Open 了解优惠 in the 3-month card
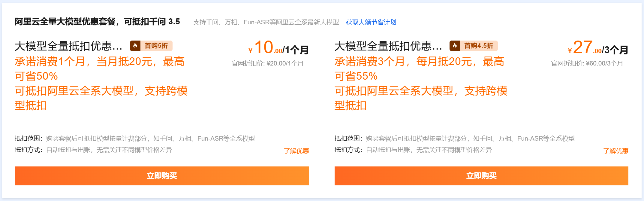The image size is (644, 201). 616,151
